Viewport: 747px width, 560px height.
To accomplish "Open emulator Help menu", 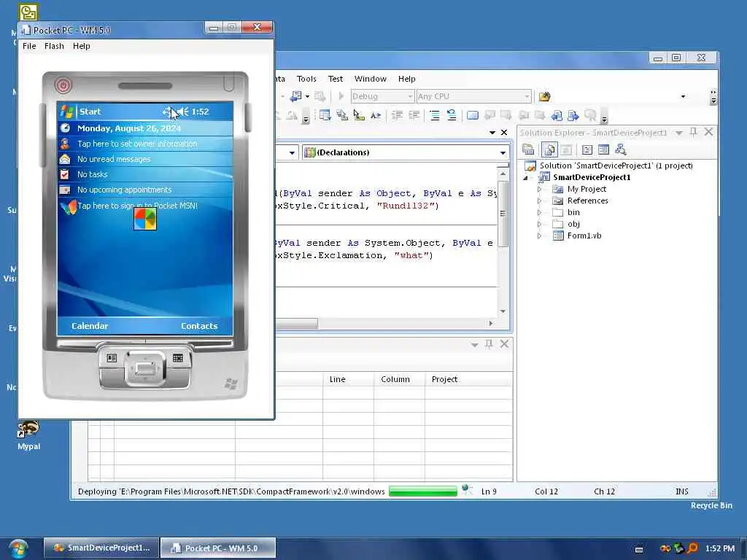I will point(81,46).
